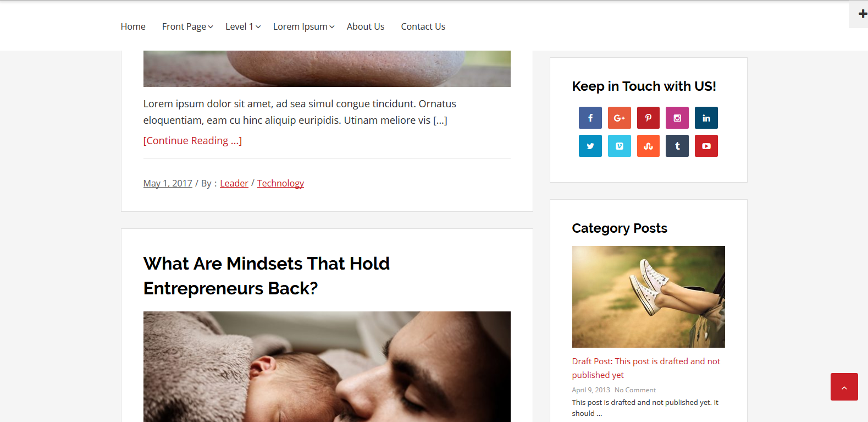Go to the Home menu item
Image resolution: width=868 pixels, height=422 pixels.
tap(133, 26)
